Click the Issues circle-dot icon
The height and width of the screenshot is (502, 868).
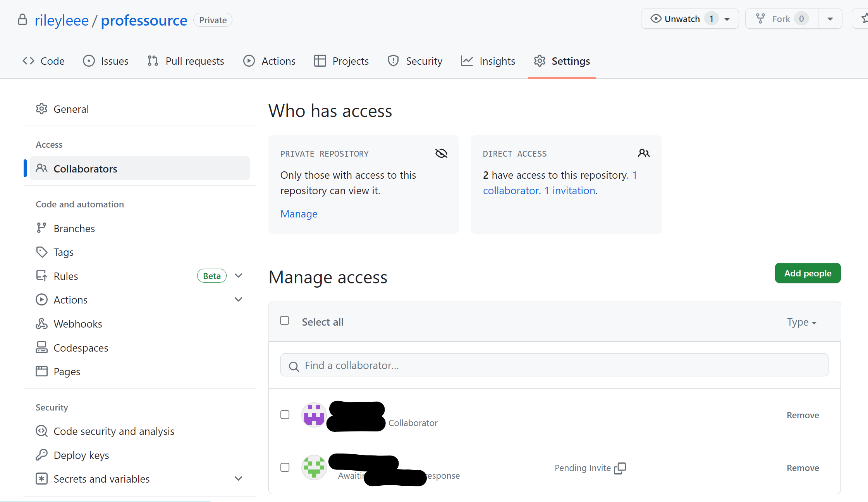click(x=89, y=61)
